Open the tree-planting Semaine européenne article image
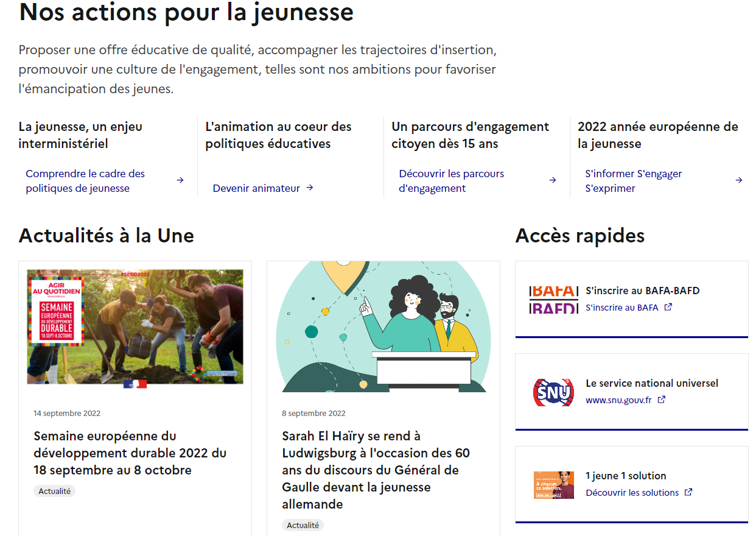This screenshot has width=756, height=536. [x=135, y=326]
